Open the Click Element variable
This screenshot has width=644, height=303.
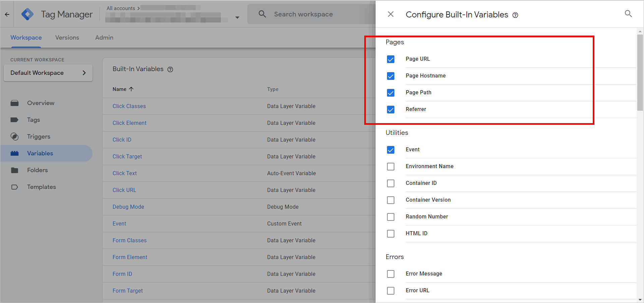pos(129,123)
